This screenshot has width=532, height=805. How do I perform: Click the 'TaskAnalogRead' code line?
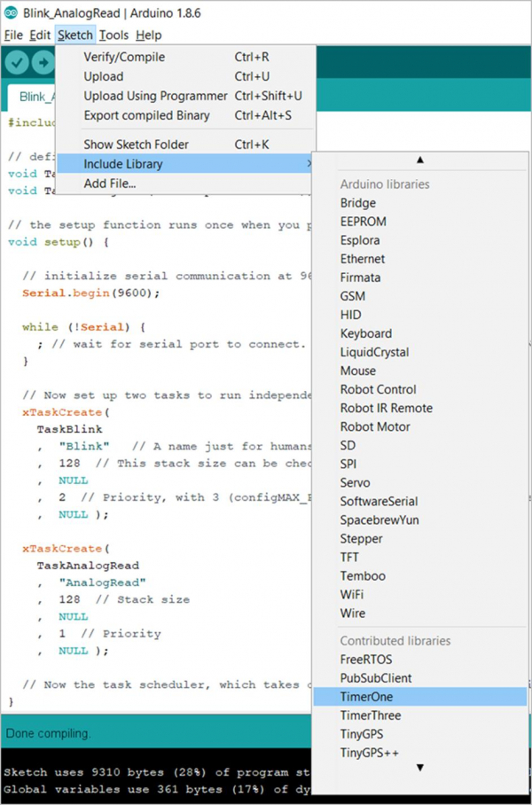pos(88,566)
